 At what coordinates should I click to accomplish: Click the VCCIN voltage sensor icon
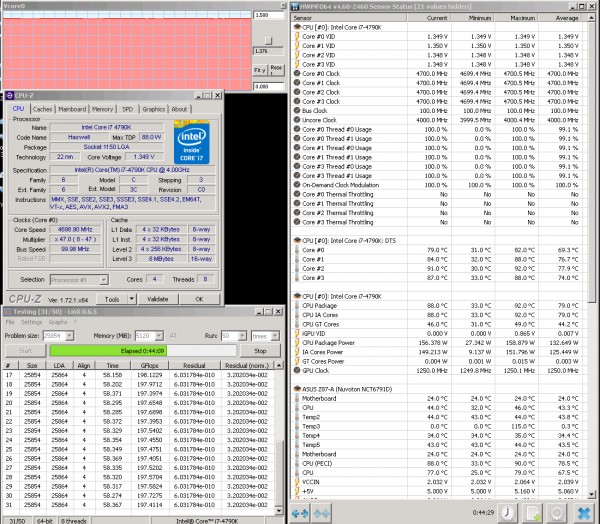coord(297,482)
